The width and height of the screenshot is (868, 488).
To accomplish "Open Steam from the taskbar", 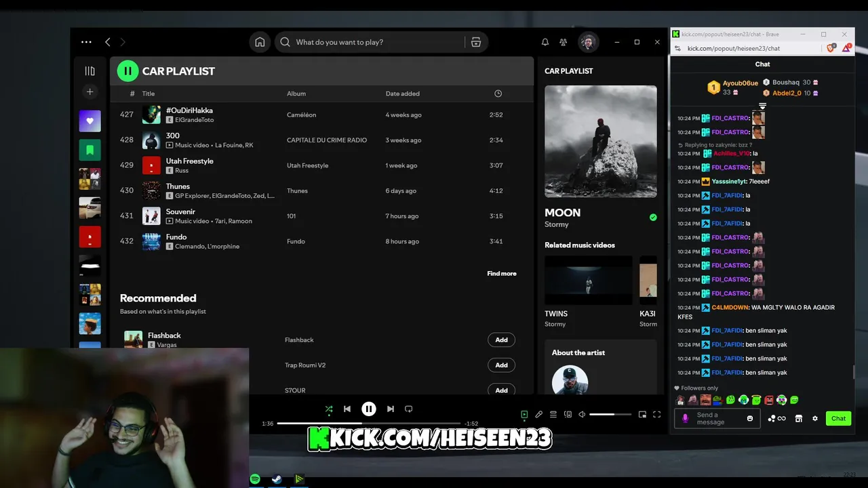I will (x=277, y=479).
